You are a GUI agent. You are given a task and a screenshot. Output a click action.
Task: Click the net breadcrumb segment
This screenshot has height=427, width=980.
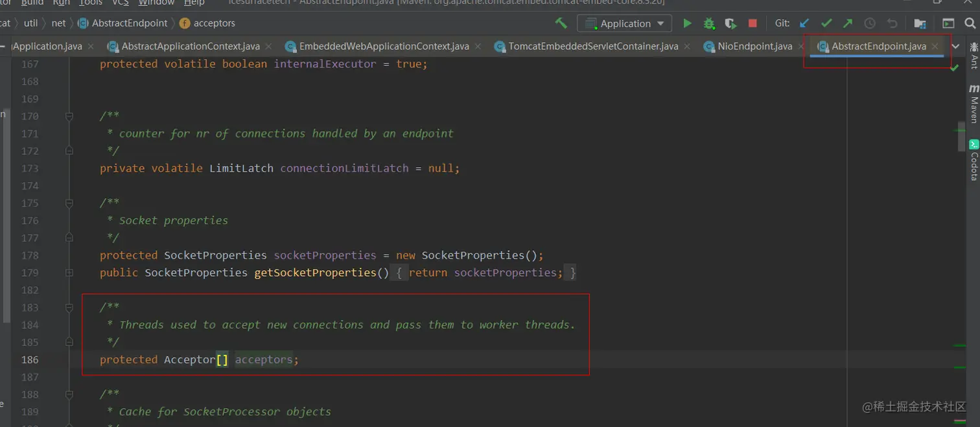point(58,23)
